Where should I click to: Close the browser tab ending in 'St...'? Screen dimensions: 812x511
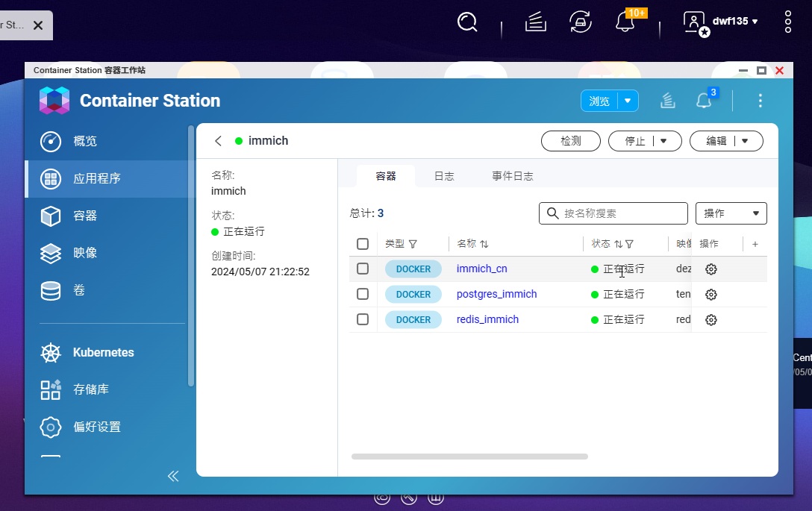point(38,25)
